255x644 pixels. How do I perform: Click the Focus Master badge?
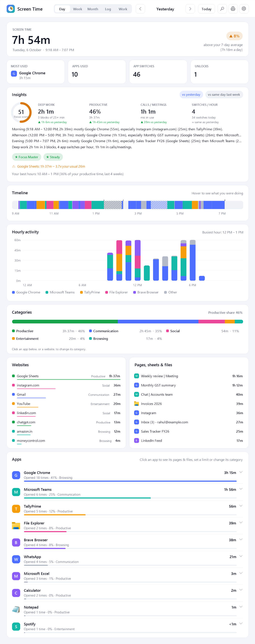[26, 157]
